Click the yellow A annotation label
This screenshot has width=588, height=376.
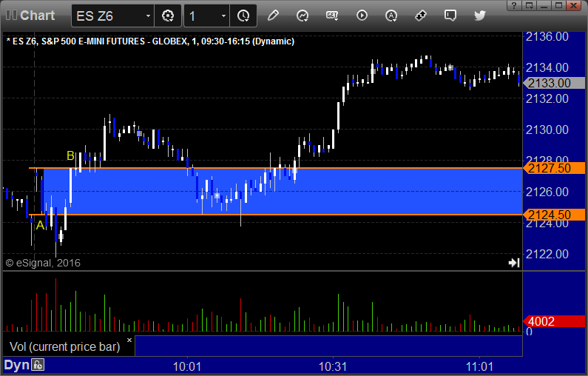pyautogui.click(x=40, y=225)
